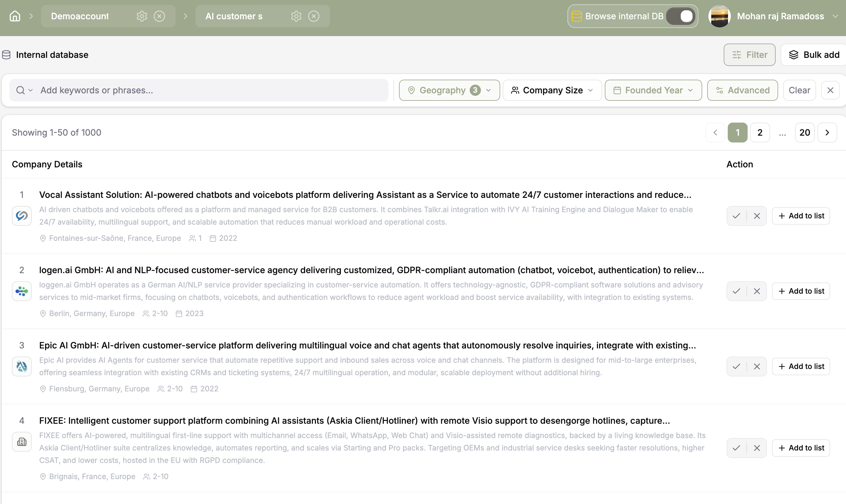Image resolution: width=846 pixels, height=504 pixels.
Task: Reject Epic AI GmbH with X
Action: [757, 366]
